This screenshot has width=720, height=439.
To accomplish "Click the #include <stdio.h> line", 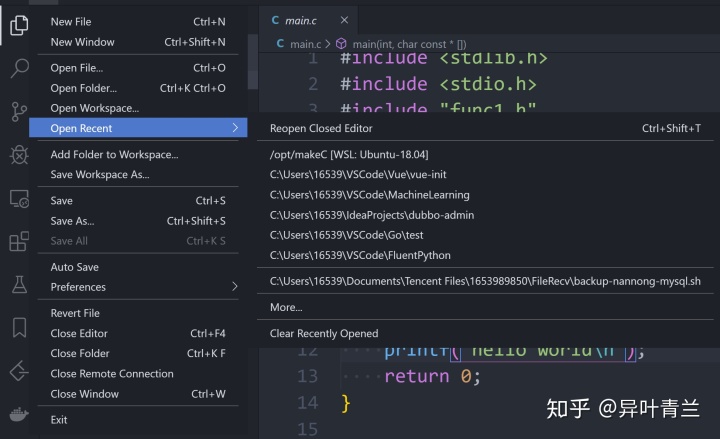I will [x=438, y=84].
